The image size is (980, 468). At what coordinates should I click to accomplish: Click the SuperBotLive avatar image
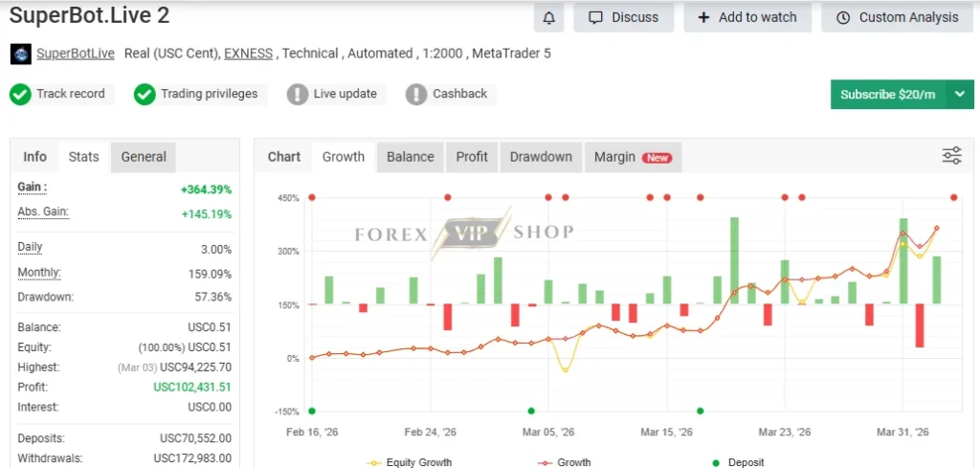pos(21,54)
